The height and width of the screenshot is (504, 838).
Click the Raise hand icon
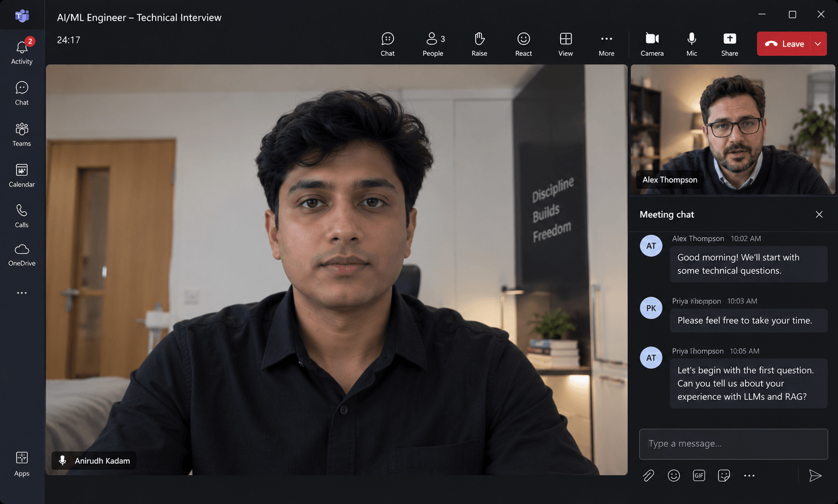pos(479,44)
